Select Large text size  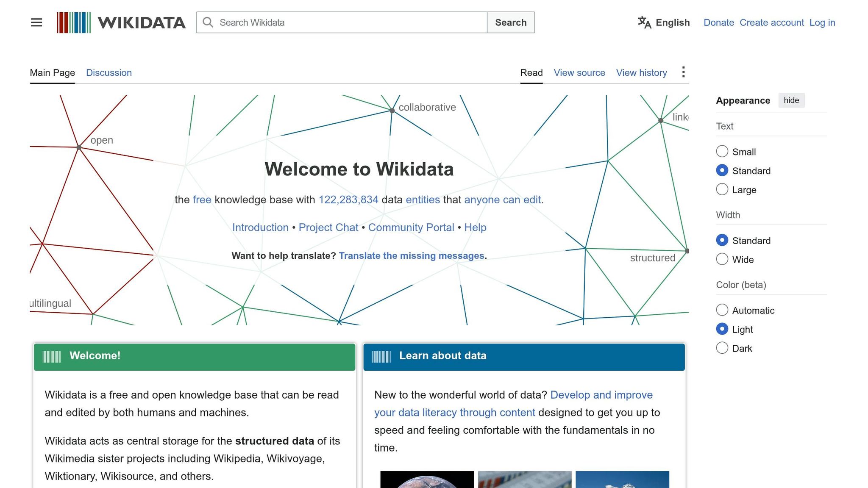[722, 189]
